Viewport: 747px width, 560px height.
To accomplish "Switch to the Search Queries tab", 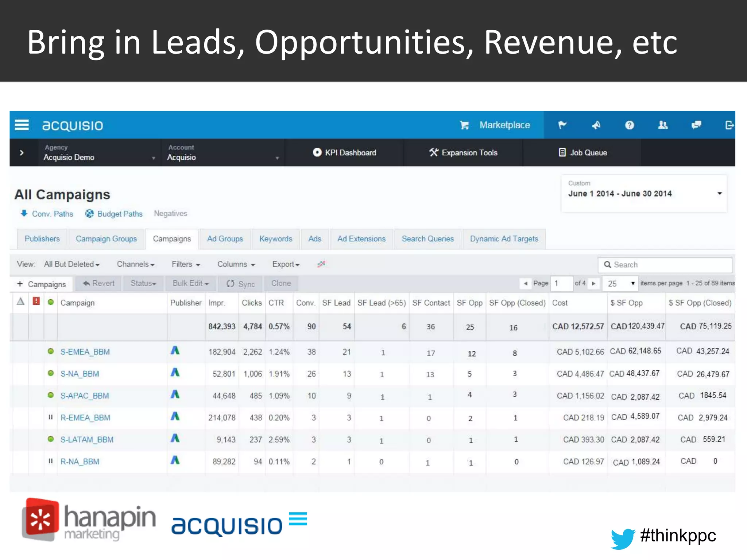I will (428, 239).
